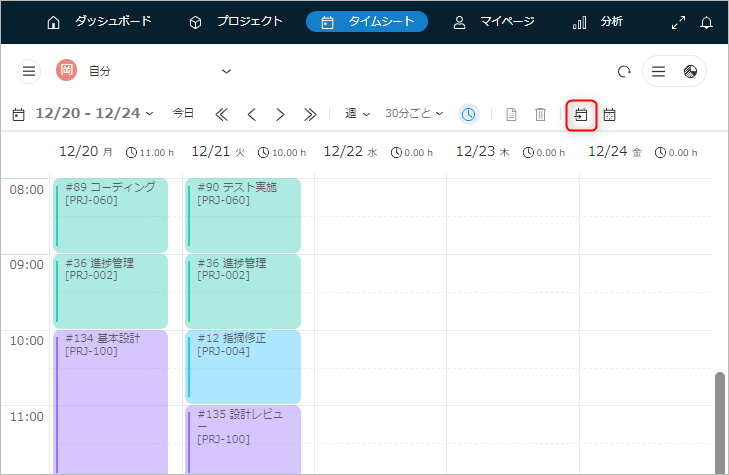Click the vertical scrollbar thumb

(x=720, y=420)
